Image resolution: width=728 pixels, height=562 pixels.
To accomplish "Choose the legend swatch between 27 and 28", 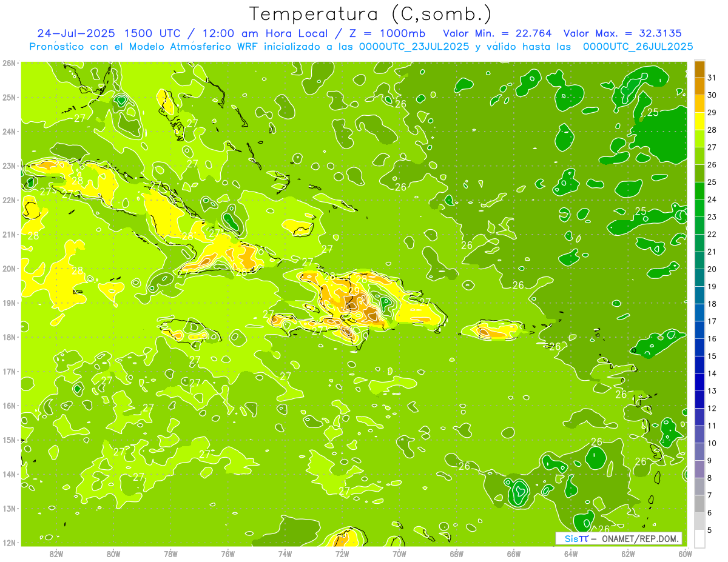I will click(x=699, y=138).
